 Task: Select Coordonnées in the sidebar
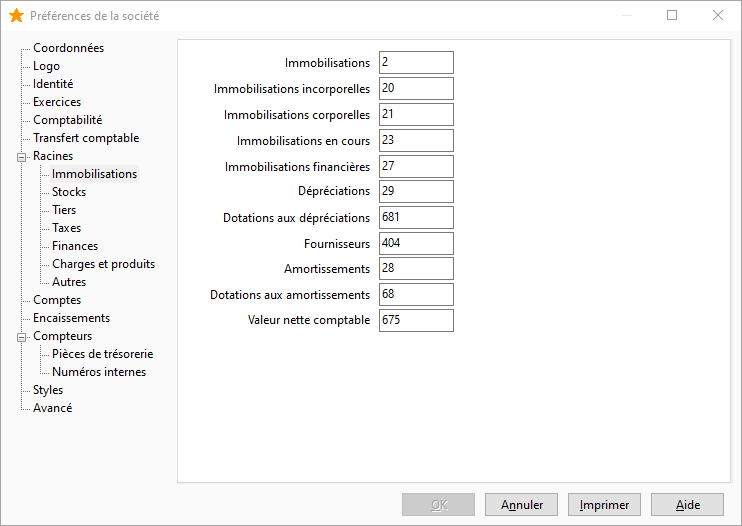coord(69,48)
